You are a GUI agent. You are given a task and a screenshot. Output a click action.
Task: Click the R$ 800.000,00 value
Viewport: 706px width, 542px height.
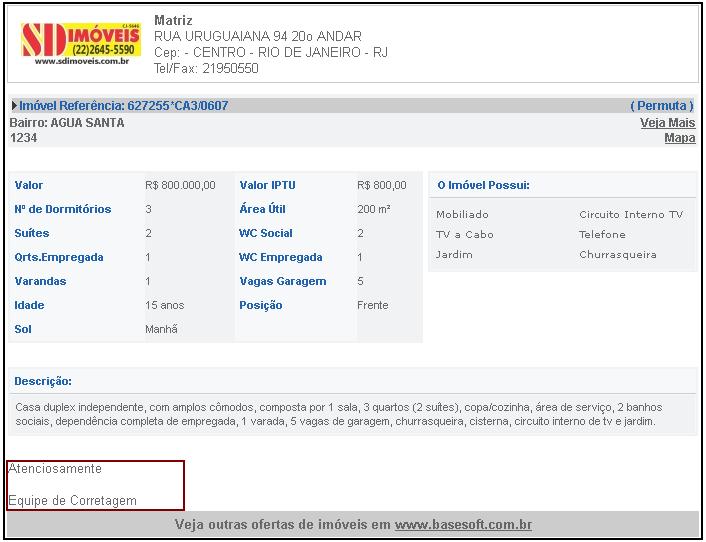(x=180, y=186)
